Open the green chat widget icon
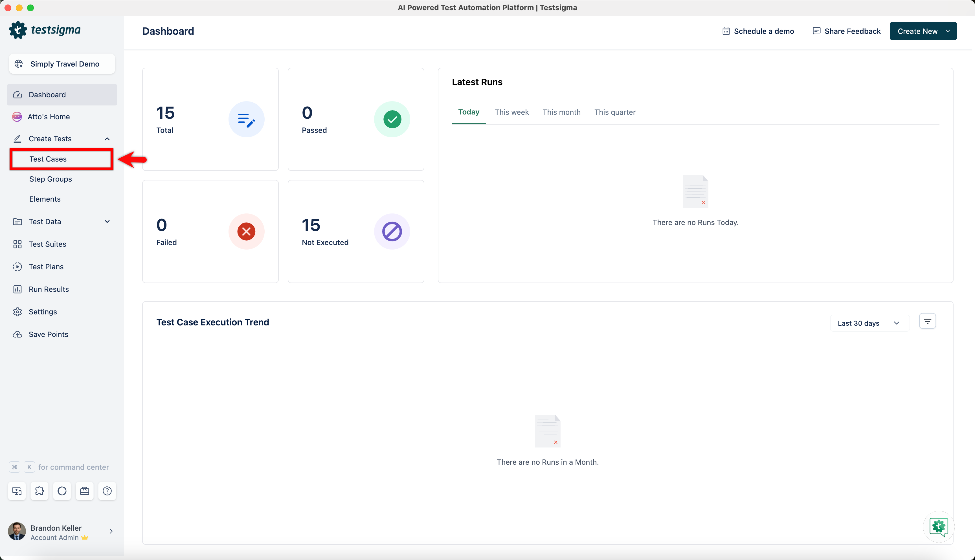This screenshot has width=975, height=560. tap(938, 526)
